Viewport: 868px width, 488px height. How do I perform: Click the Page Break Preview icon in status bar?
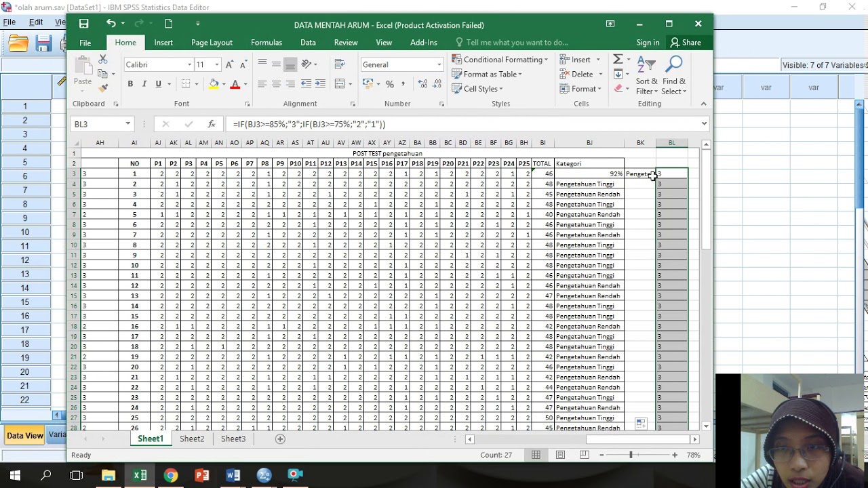coord(584,455)
